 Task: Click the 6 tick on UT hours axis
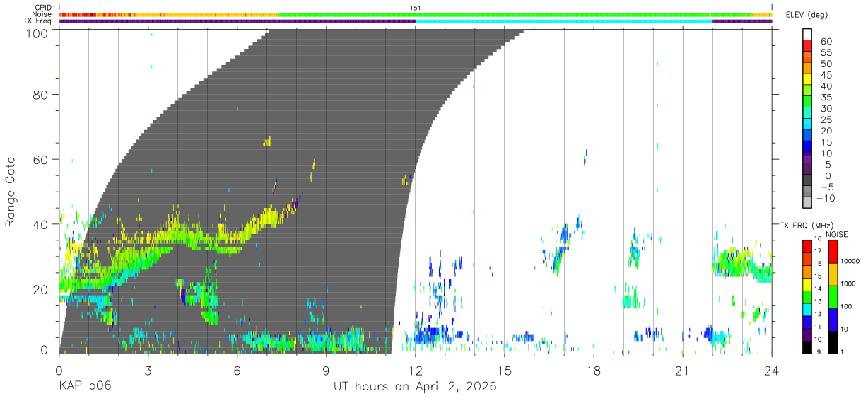[x=237, y=370]
